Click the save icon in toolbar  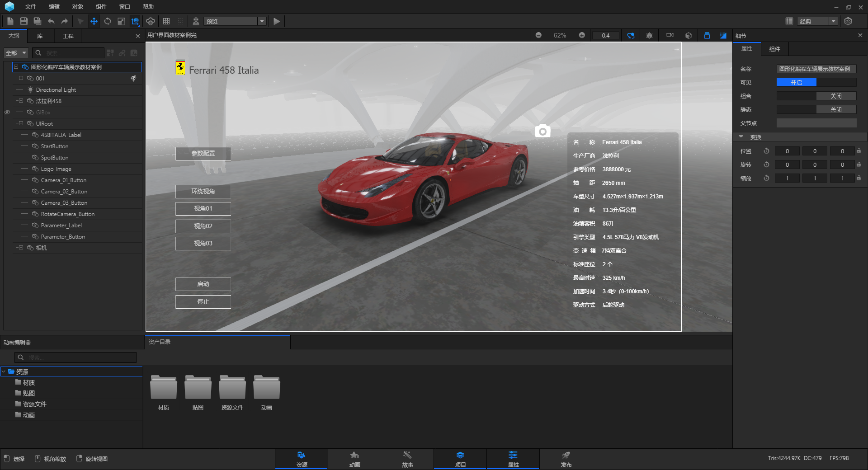click(x=24, y=21)
